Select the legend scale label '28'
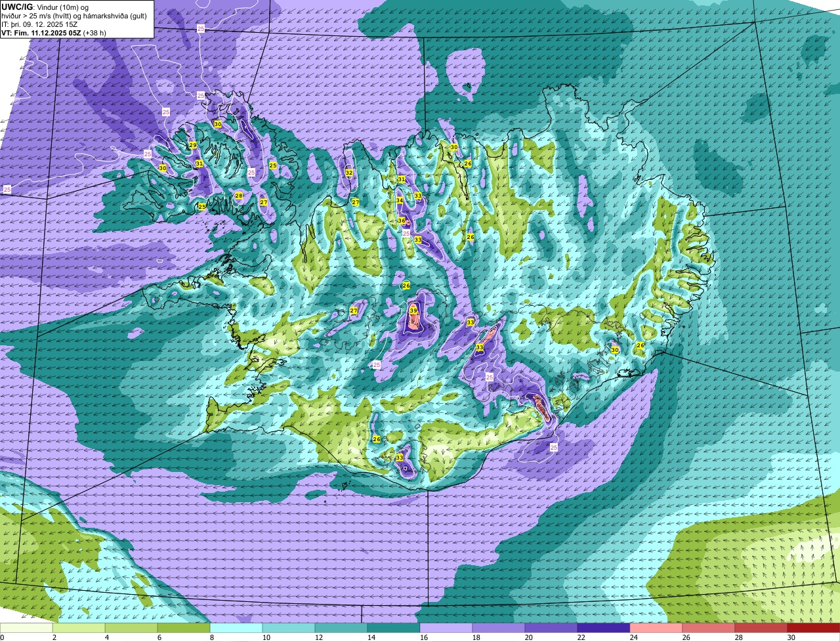The height and width of the screenshot is (642, 840). click(739, 637)
